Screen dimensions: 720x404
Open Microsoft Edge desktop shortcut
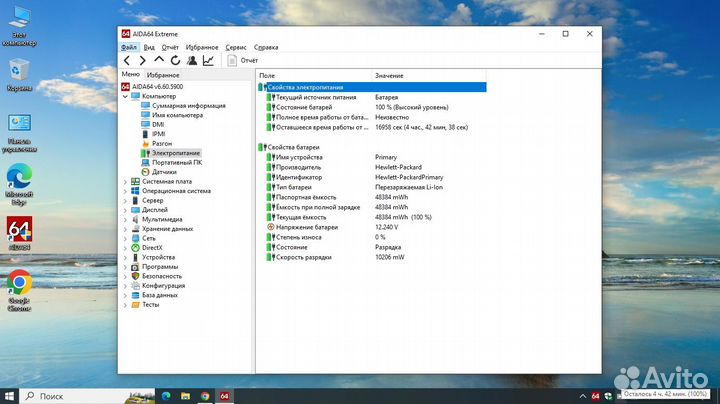[19, 184]
